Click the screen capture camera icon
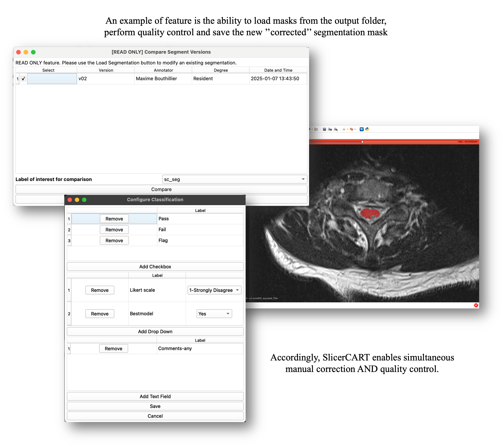504x447 pixels. pyautogui.click(x=324, y=129)
